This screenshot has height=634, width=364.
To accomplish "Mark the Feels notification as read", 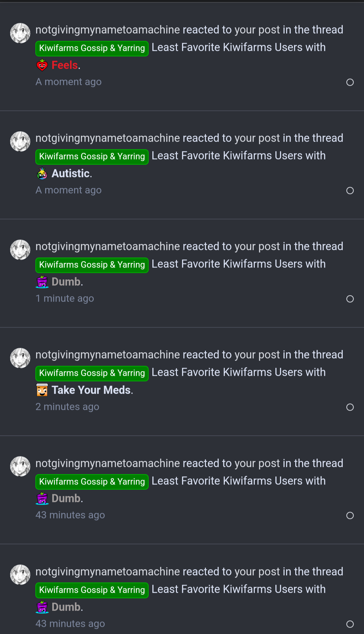I will (x=350, y=82).
